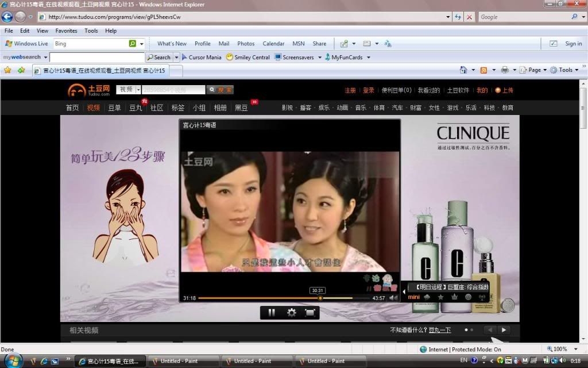Switch video to fullscreen mode
Image resolution: width=588 pixels, height=368 pixels.
(310, 313)
